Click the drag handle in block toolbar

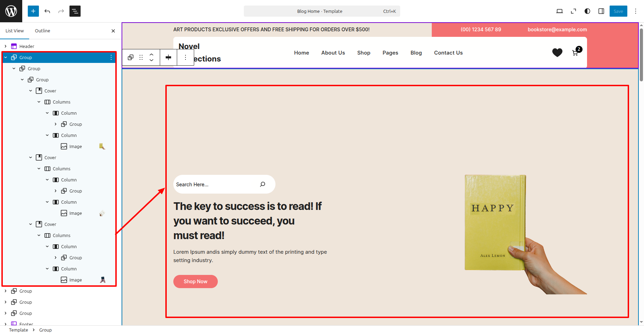(x=141, y=57)
